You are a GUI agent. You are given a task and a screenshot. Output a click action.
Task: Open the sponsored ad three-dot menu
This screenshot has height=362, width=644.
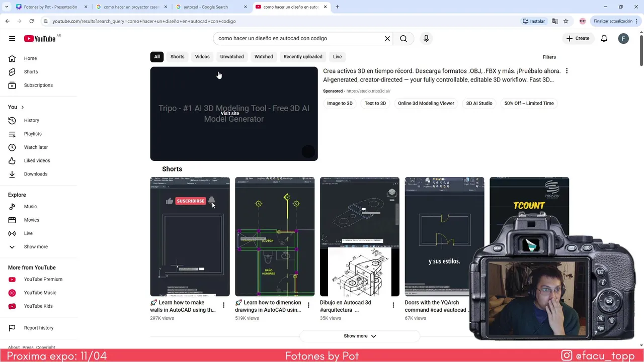pos(567,71)
